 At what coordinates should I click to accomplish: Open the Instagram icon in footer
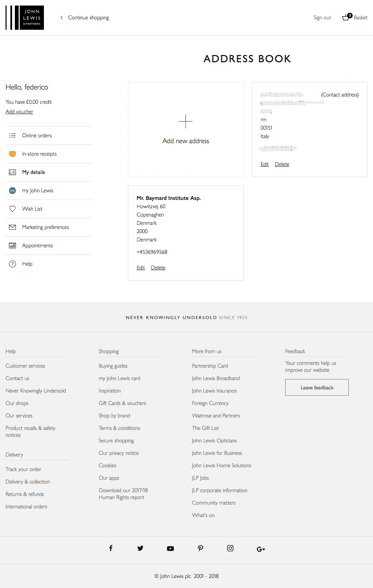point(230,548)
